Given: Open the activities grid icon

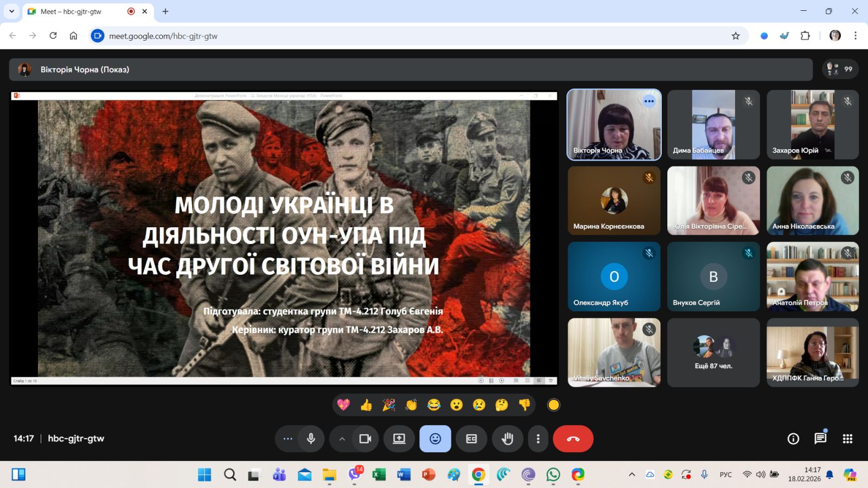Looking at the screenshot, I should [847, 439].
